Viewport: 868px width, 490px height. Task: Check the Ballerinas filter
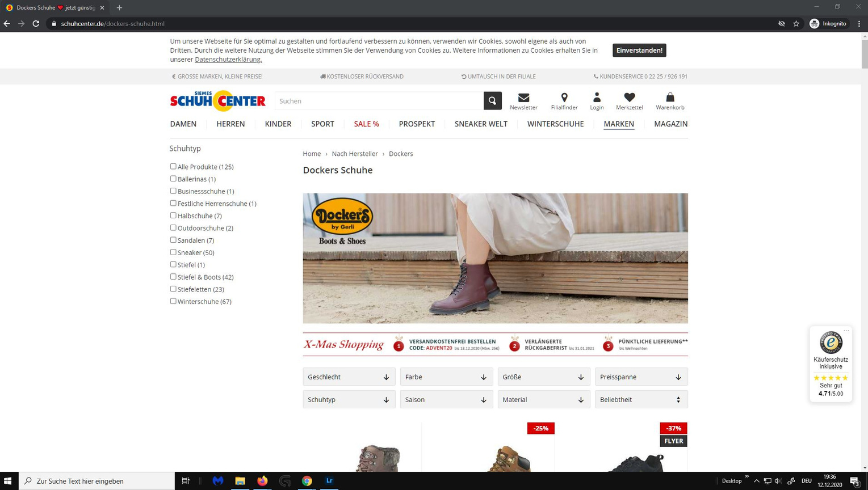click(x=173, y=179)
